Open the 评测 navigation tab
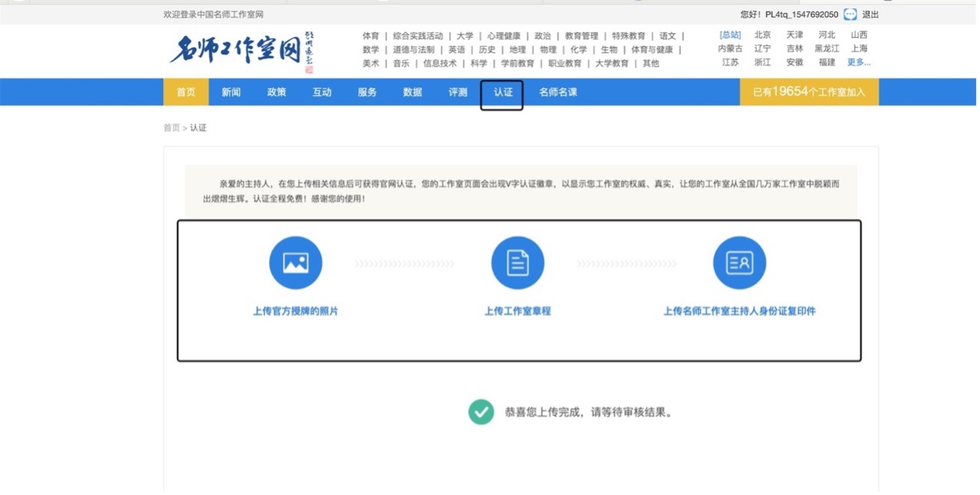This screenshot has width=980, height=495. (x=458, y=92)
